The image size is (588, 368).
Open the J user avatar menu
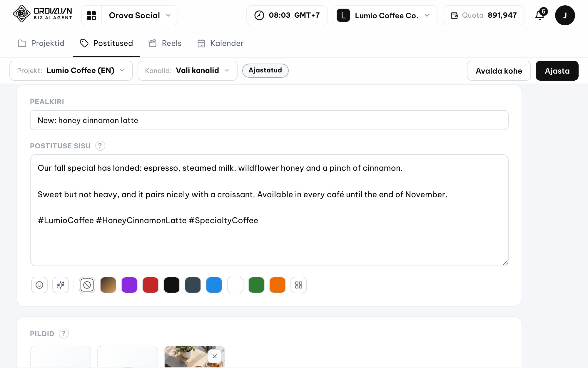[565, 15]
